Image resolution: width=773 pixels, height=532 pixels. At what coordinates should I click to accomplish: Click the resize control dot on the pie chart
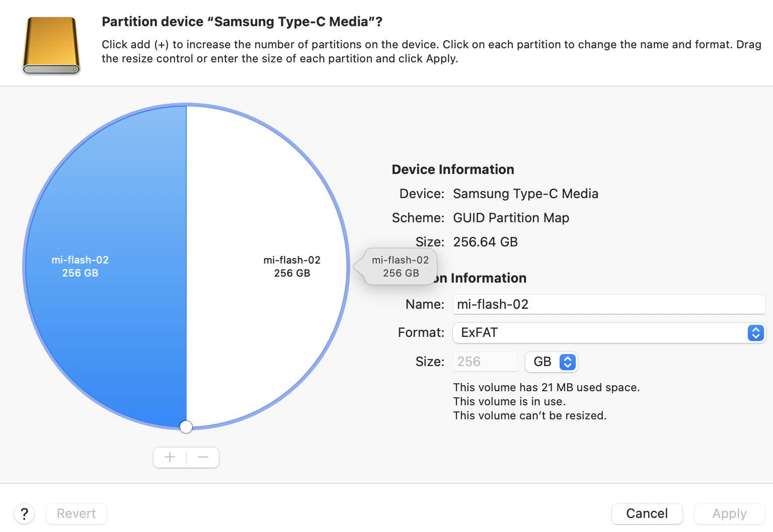(x=186, y=426)
